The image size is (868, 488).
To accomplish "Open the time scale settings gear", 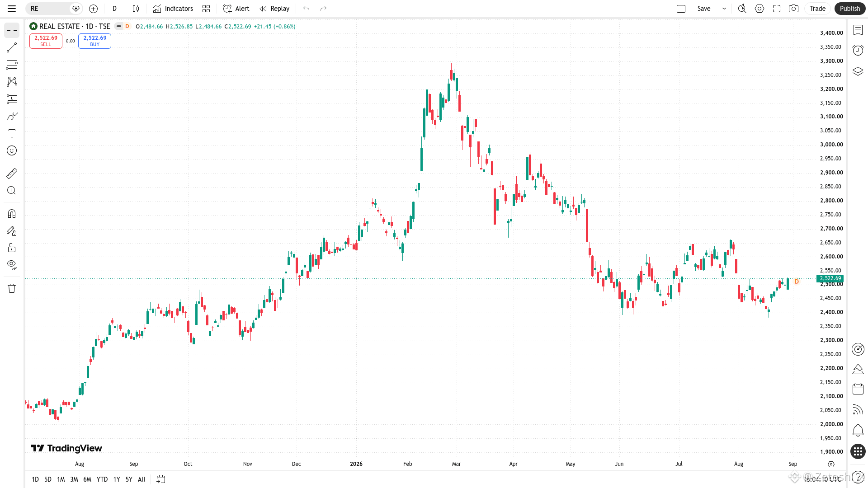I will (x=831, y=464).
